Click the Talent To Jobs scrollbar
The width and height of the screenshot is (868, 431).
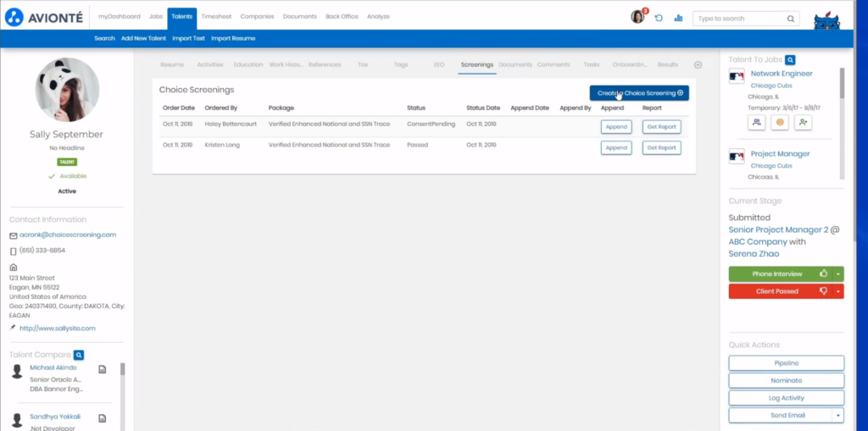842,85
